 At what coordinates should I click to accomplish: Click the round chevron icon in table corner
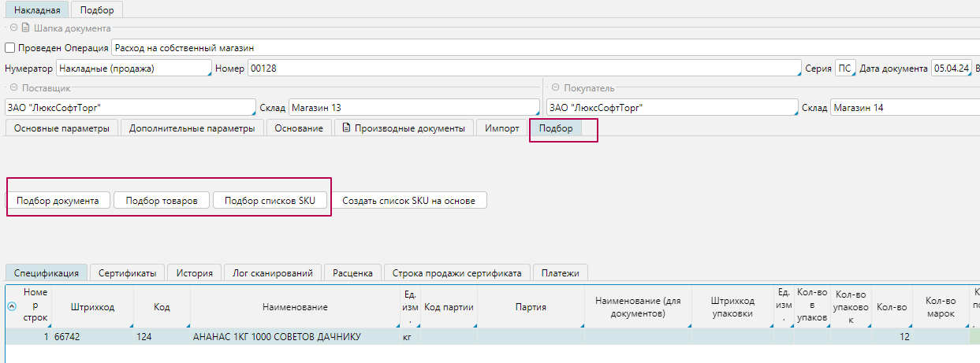click(11, 307)
